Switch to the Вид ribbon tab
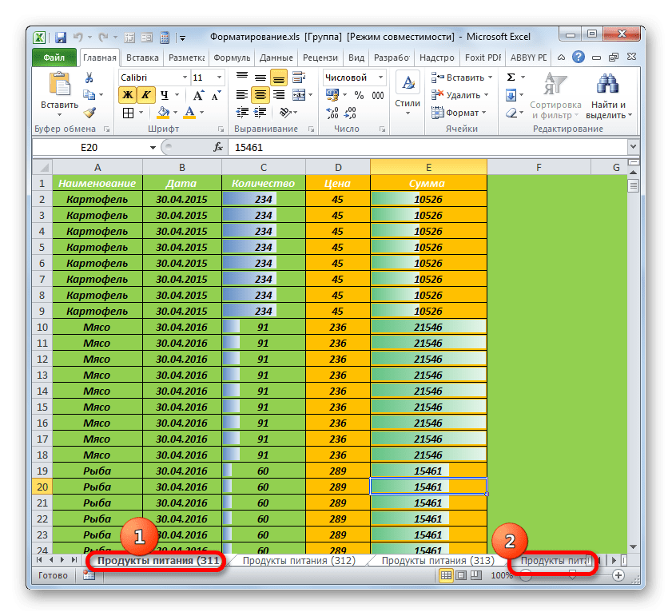 [356, 58]
